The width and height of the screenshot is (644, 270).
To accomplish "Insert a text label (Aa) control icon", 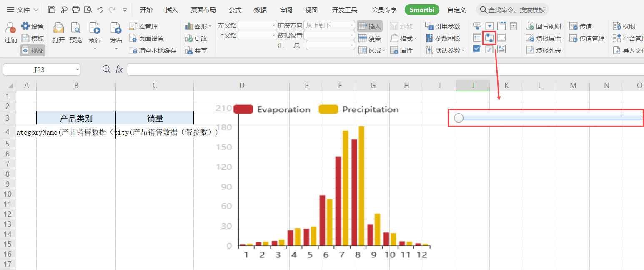I will click(x=501, y=49).
